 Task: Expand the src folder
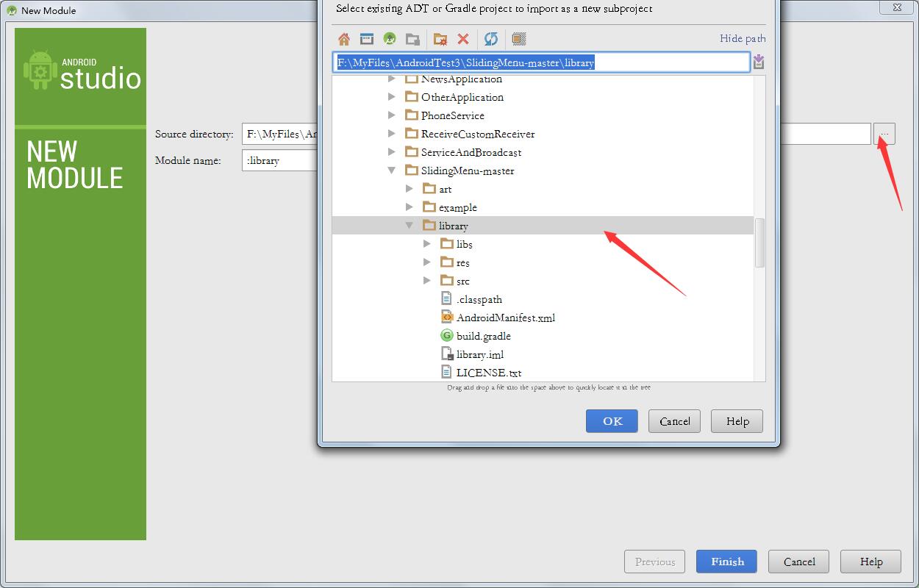(x=427, y=281)
